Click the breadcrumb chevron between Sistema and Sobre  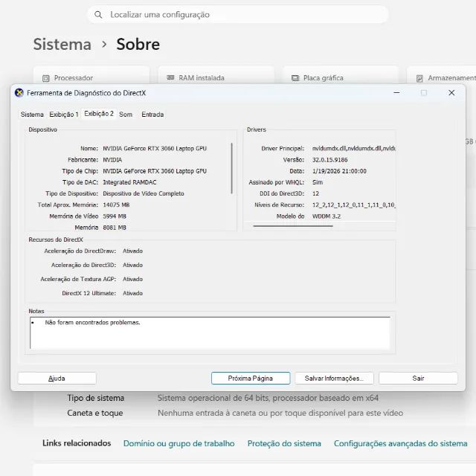[x=104, y=45]
